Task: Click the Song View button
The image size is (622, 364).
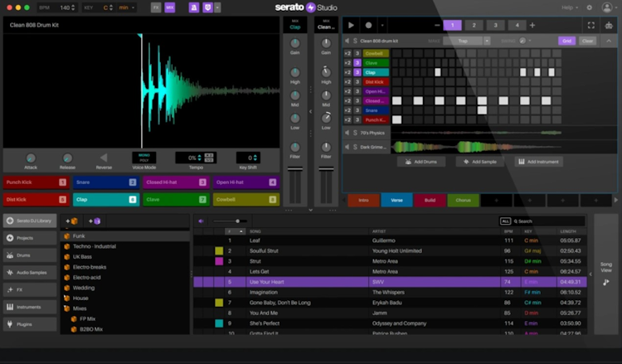Action: click(605, 274)
